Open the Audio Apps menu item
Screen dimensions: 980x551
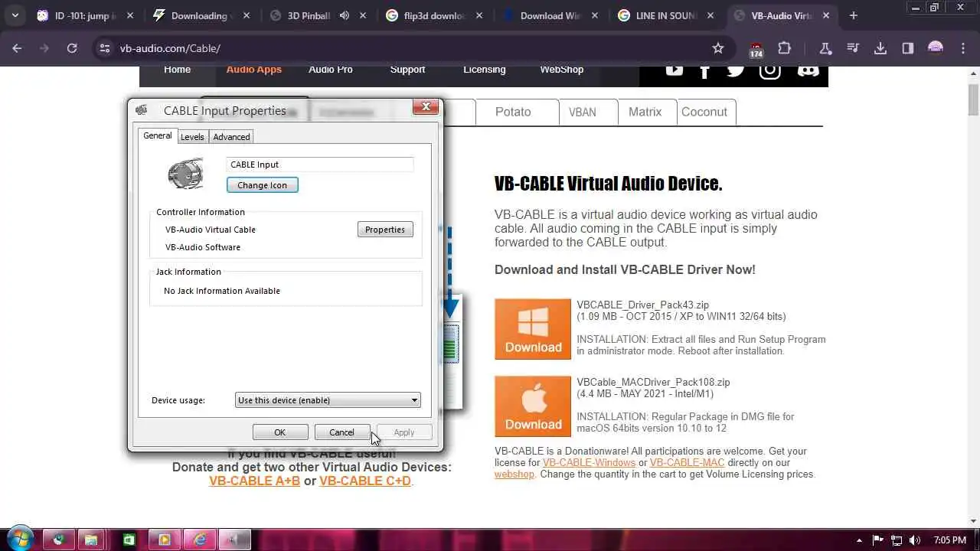pyautogui.click(x=254, y=70)
